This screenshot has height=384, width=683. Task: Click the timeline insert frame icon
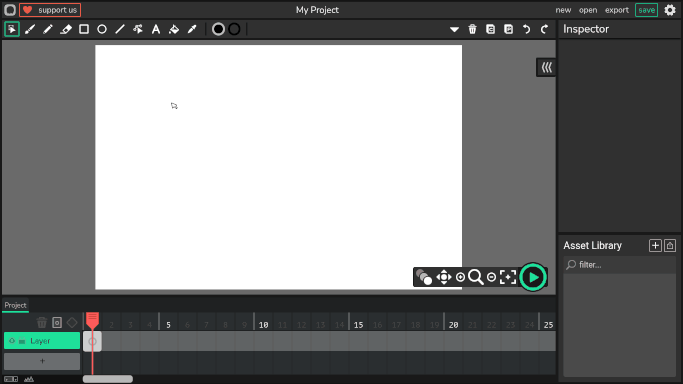point(57,323)
